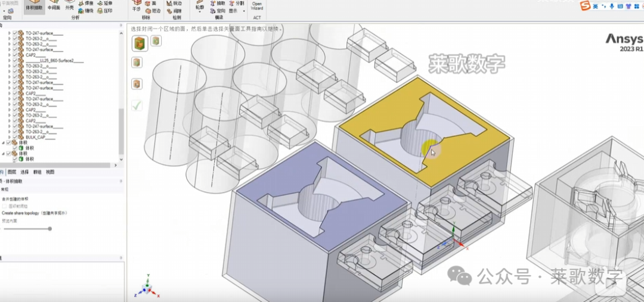Toggle visibility checkbox for LL25_B60-Surface2
The image size is (644, 302).
pos(15,60)
